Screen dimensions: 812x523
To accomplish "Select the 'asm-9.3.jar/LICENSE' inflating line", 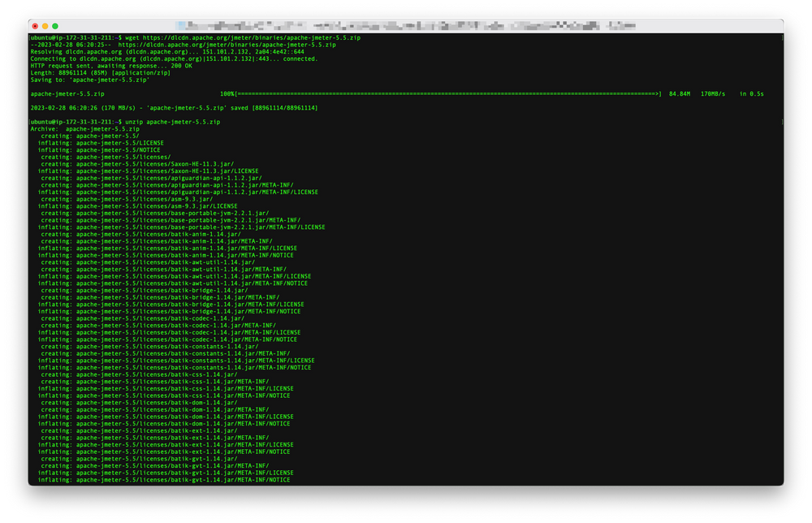I will (137, 206).
